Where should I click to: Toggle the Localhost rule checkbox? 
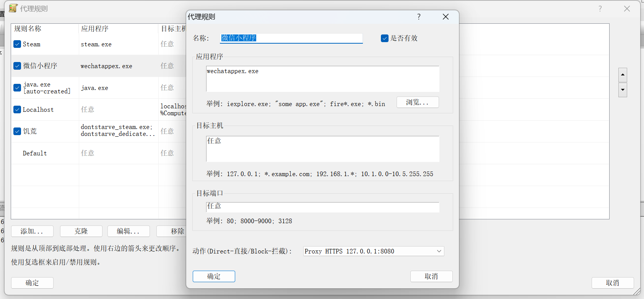point(17,109)
